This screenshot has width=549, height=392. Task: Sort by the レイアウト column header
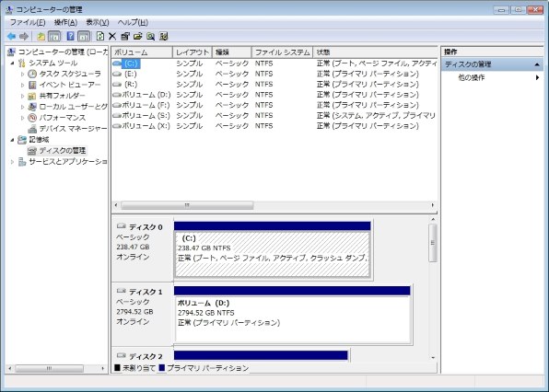[193, 52]
